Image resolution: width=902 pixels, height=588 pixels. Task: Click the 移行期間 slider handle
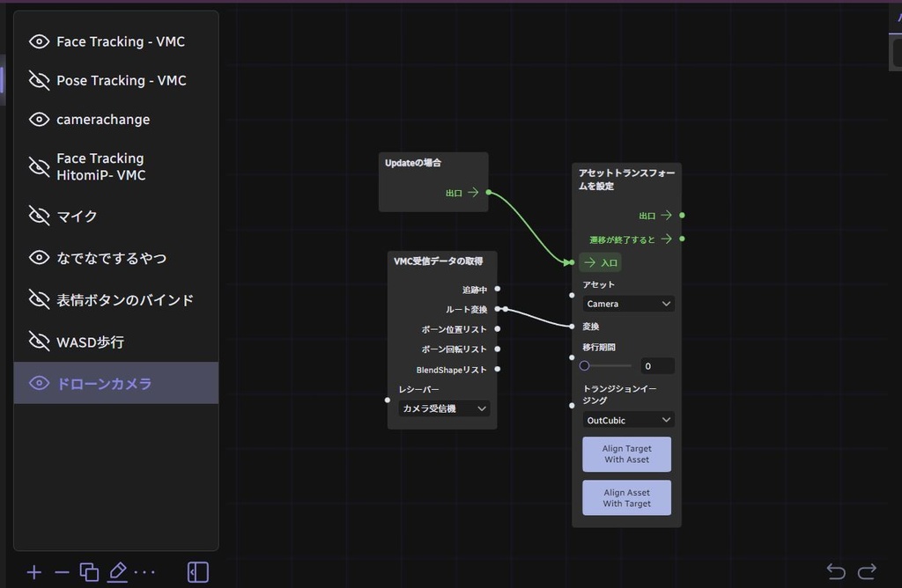click(585, 365)
